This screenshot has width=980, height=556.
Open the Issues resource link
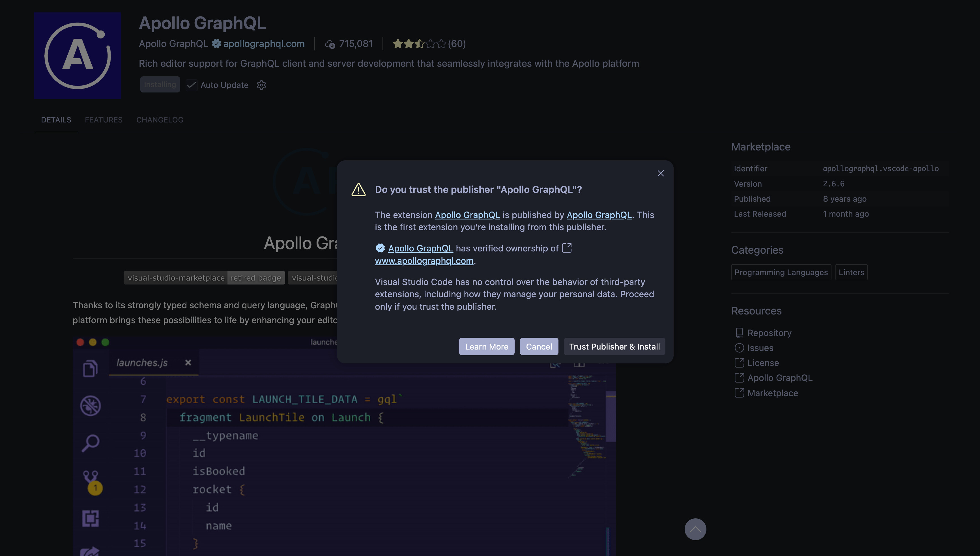pyautogui.click(x=760, y=348)
